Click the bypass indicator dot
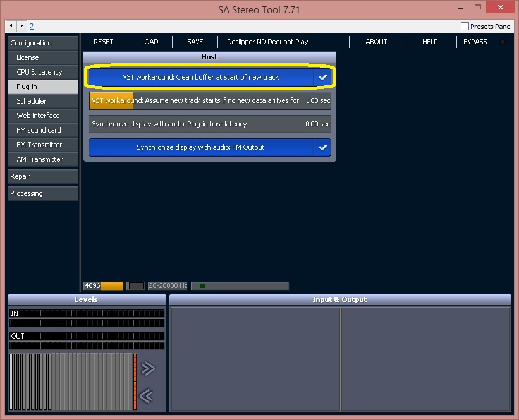 click(x=503, y=42)
